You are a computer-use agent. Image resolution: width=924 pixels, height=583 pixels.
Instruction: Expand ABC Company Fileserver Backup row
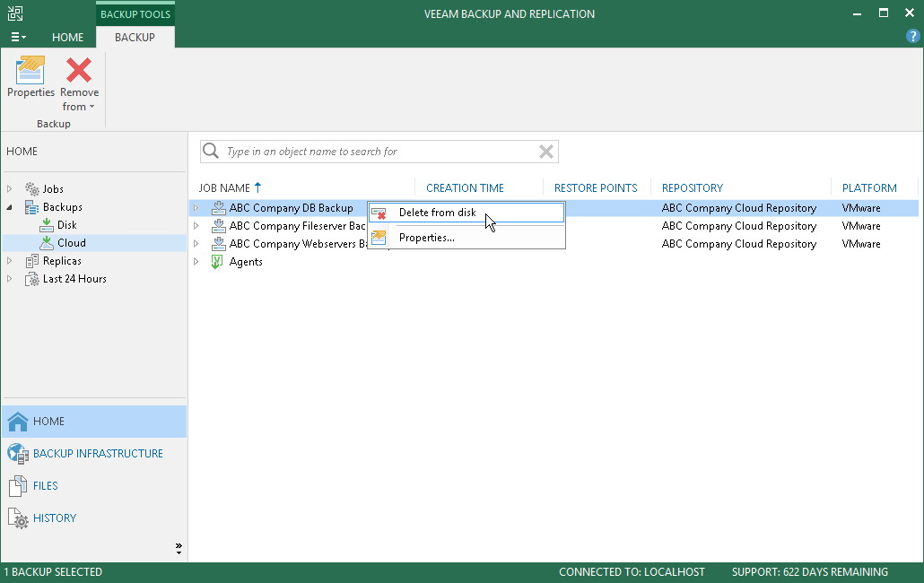click(196, 226)
